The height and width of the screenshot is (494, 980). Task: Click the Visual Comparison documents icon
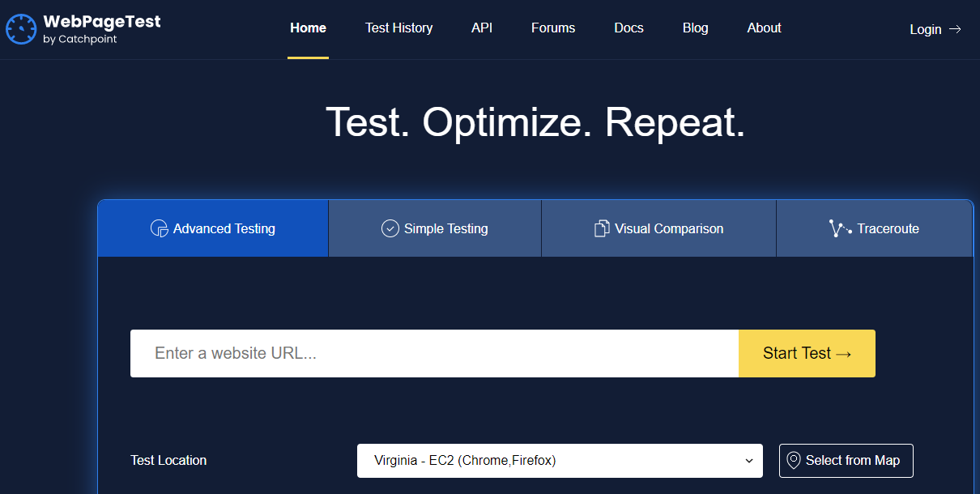[x=602, y=228]
